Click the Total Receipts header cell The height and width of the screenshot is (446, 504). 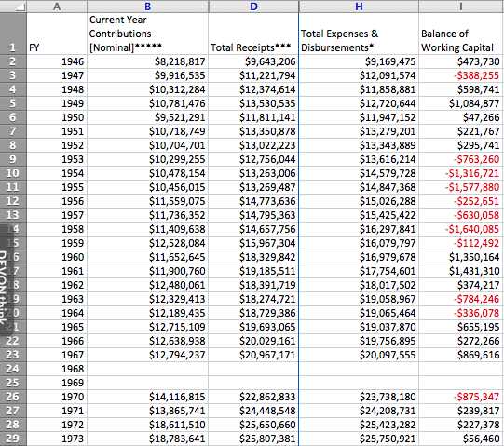(253, 34)
